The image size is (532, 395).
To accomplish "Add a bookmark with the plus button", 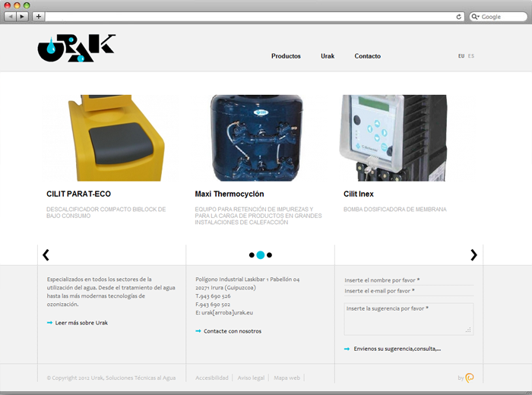I will click(38, 16).
